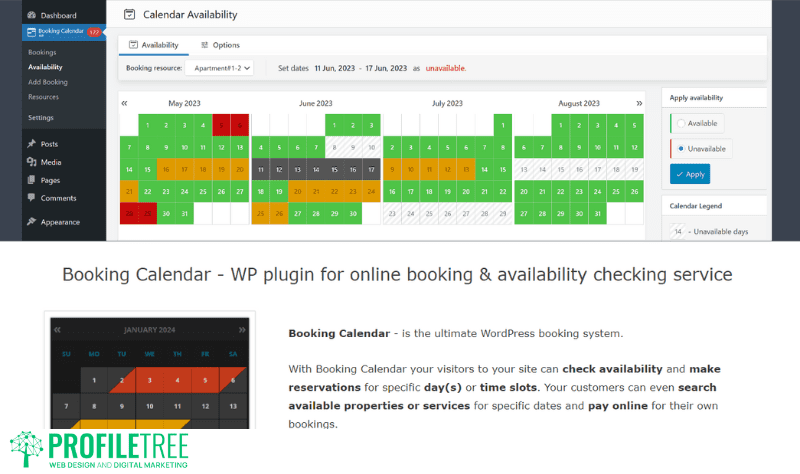Click the Media icon in sidebar
This screenshot has height=474, width=800.
[32, 162]
